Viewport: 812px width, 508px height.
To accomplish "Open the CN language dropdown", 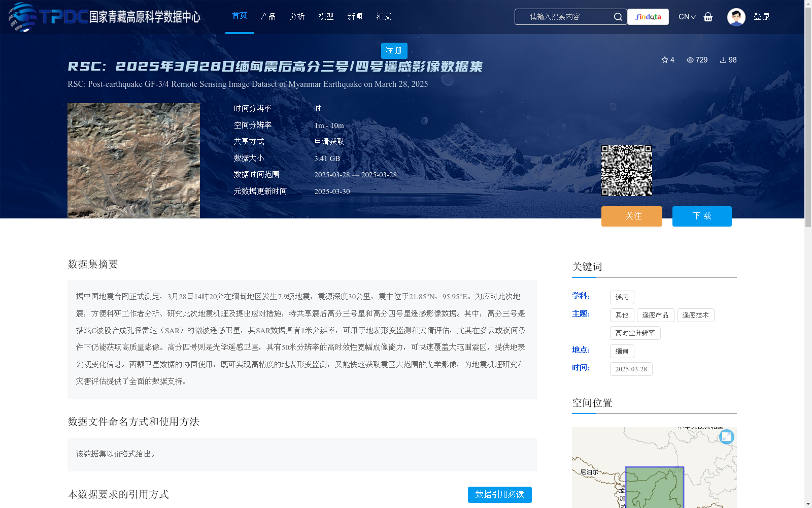I will 687,17.
